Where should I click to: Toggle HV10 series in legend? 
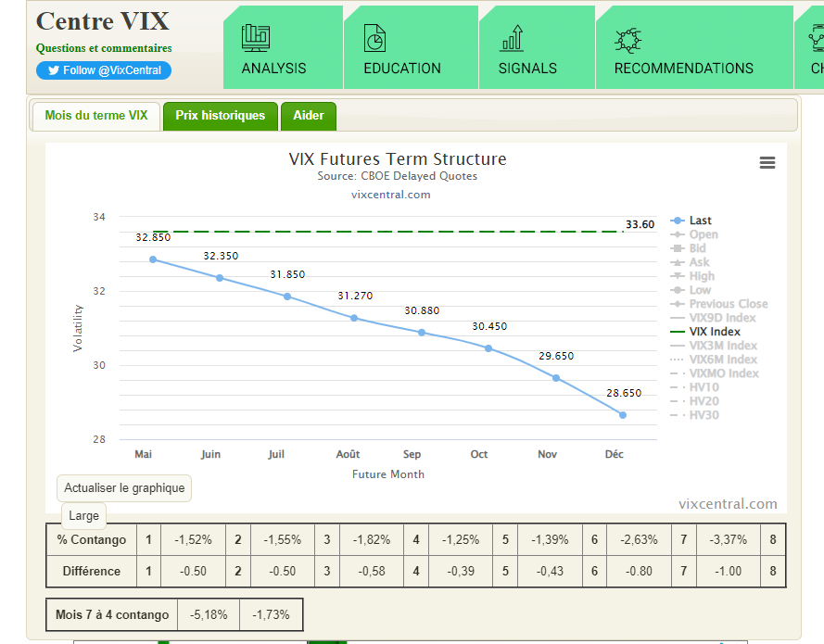695,387
